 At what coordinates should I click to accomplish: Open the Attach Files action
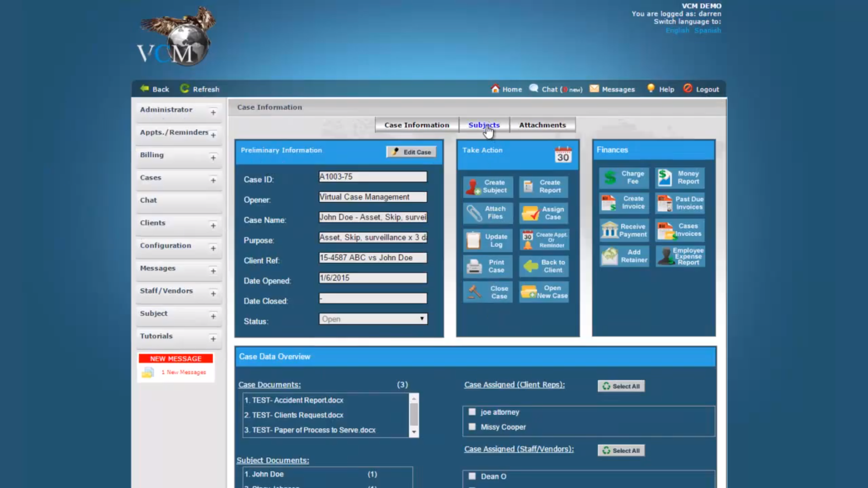[474, 213]
